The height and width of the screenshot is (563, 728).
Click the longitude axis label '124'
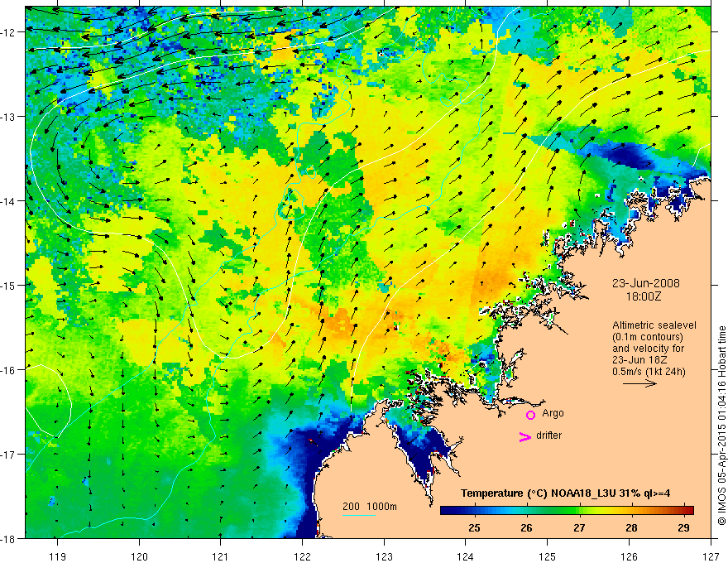(x=466, y=556)
